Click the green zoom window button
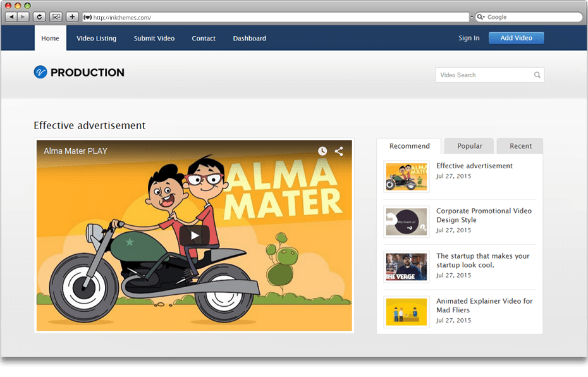 [x=27, y=6]
